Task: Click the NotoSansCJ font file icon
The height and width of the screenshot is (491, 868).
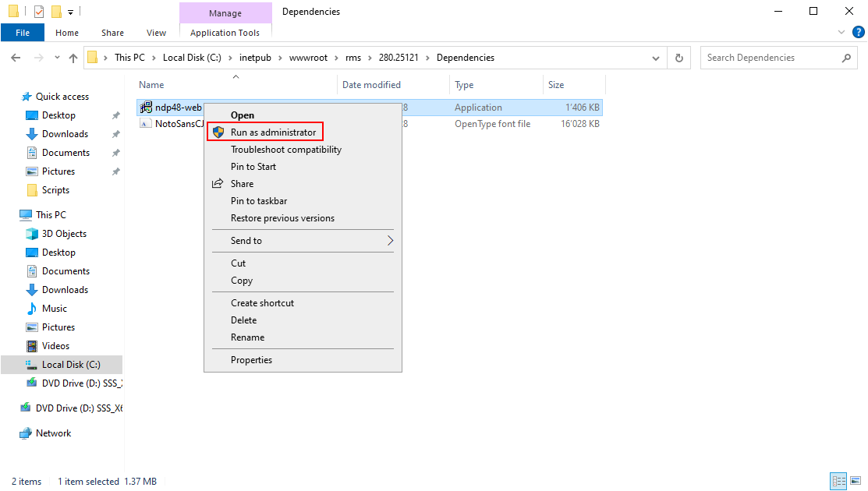Action: click(x=146, y=123)
